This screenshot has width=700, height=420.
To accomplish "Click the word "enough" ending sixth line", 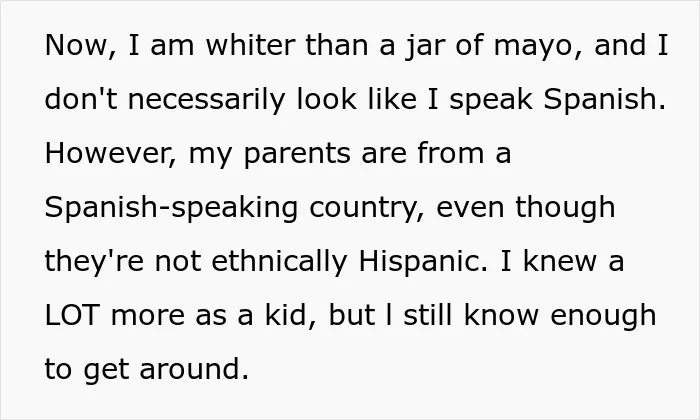I will pyautogui.click(x=603, y=317).
